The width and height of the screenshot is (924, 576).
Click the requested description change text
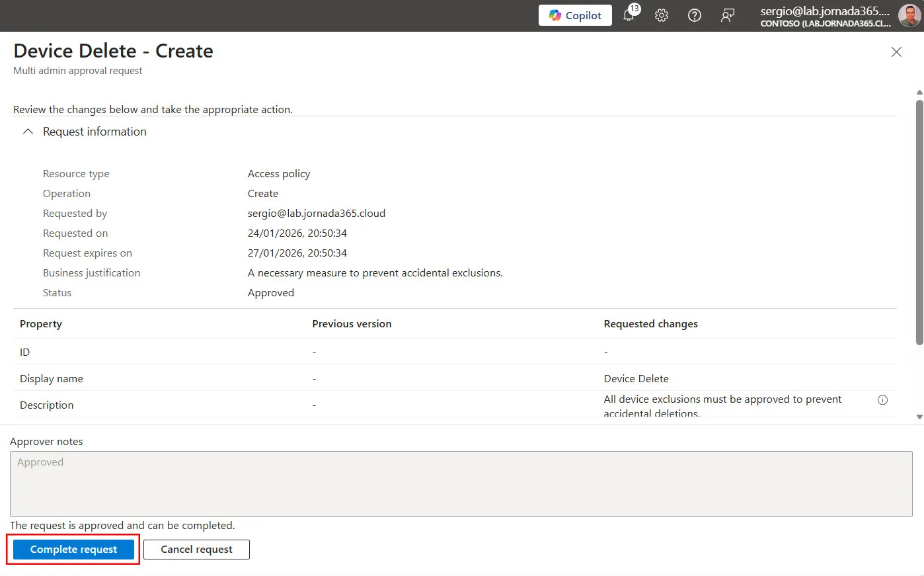point(722,406)
